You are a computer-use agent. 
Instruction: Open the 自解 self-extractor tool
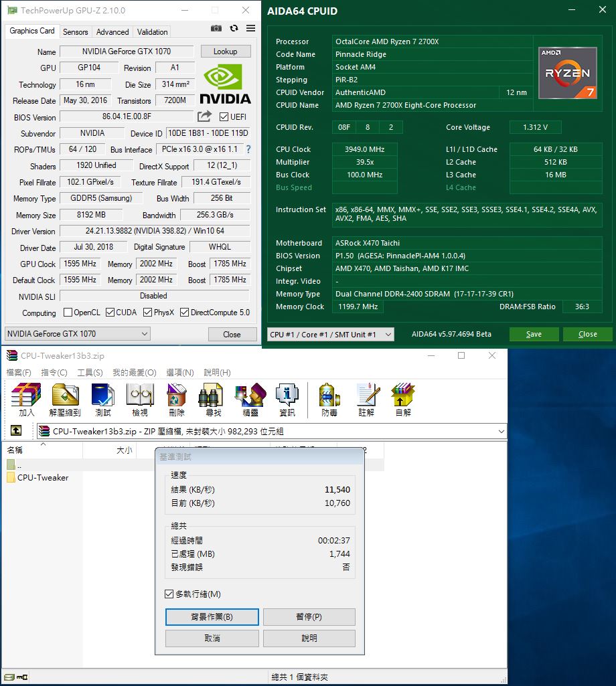402,400
